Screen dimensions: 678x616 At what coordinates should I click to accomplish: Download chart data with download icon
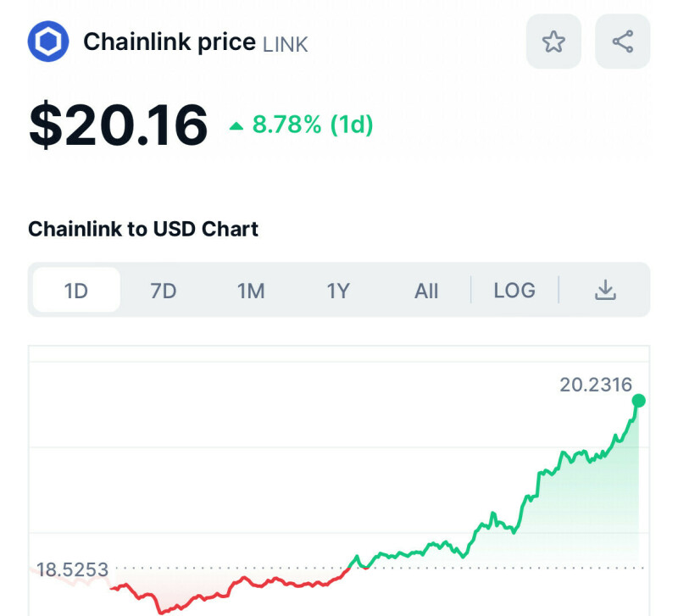tap(604, 291)
